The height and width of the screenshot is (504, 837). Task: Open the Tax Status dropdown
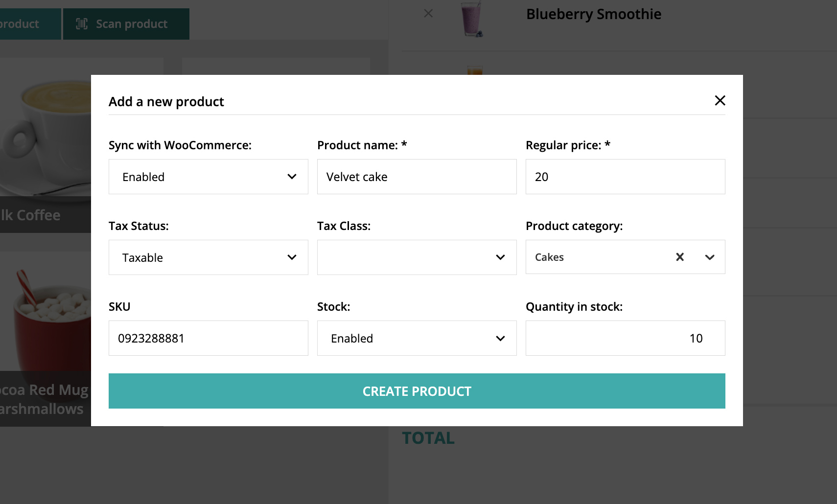[x=208, y=257]
